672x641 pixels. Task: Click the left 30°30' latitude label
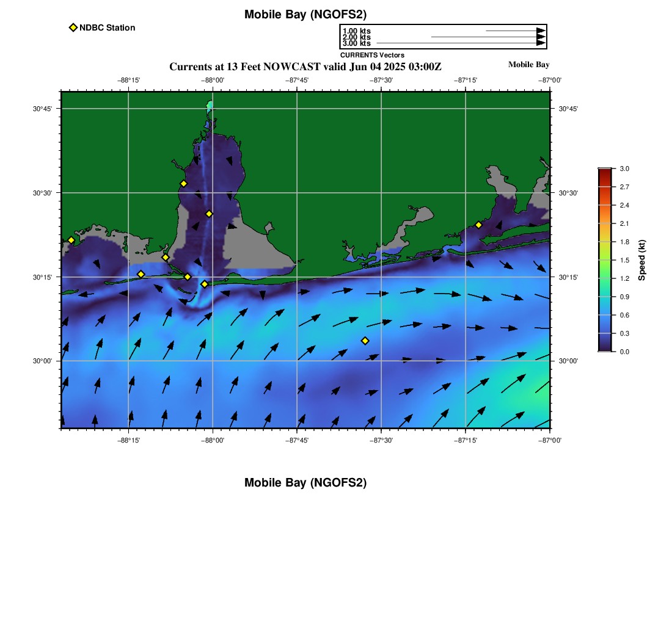[x=42, y=193]
